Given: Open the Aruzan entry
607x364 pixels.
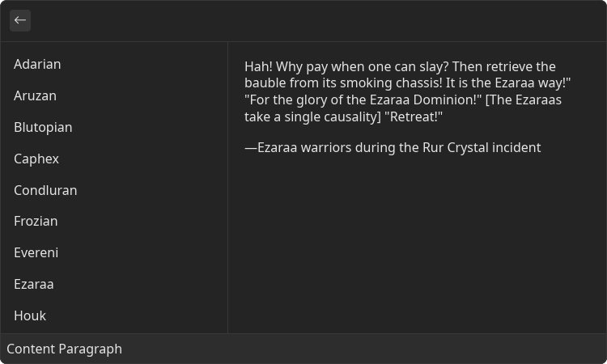Looking at the screenshot, I should 114,96.
